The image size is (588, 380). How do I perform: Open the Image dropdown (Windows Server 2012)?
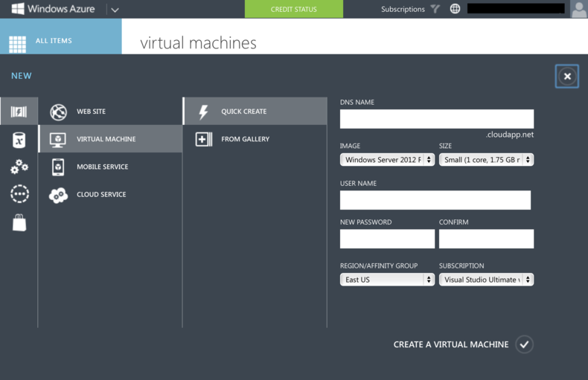[387, 160]
